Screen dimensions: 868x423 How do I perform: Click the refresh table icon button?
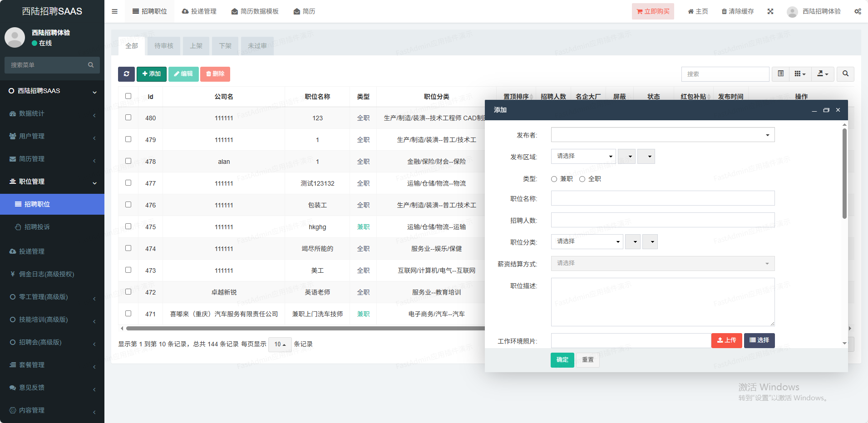pyautogui.click(x=126, y=74)
